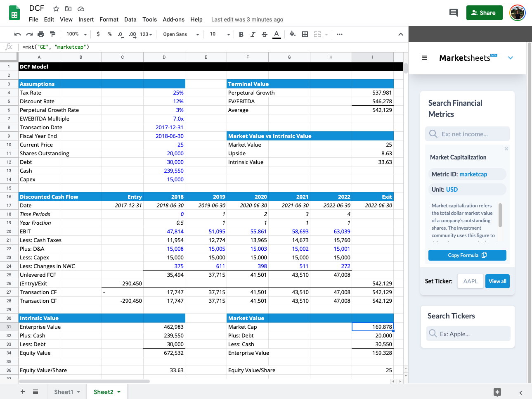
Task: Toggle italic formatting
Action: 253,34
